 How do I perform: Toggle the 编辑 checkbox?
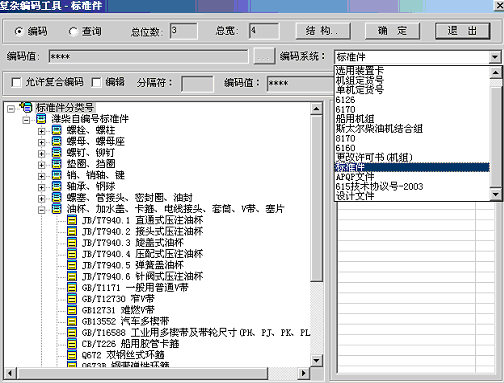click(x=96, y=82)
